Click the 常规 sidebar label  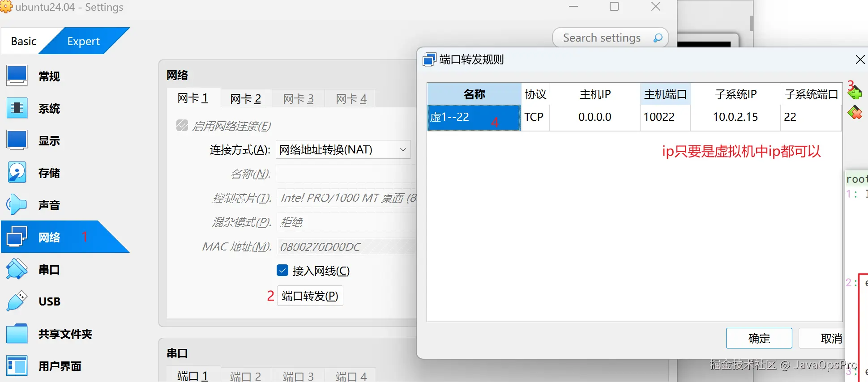(49, 76)
